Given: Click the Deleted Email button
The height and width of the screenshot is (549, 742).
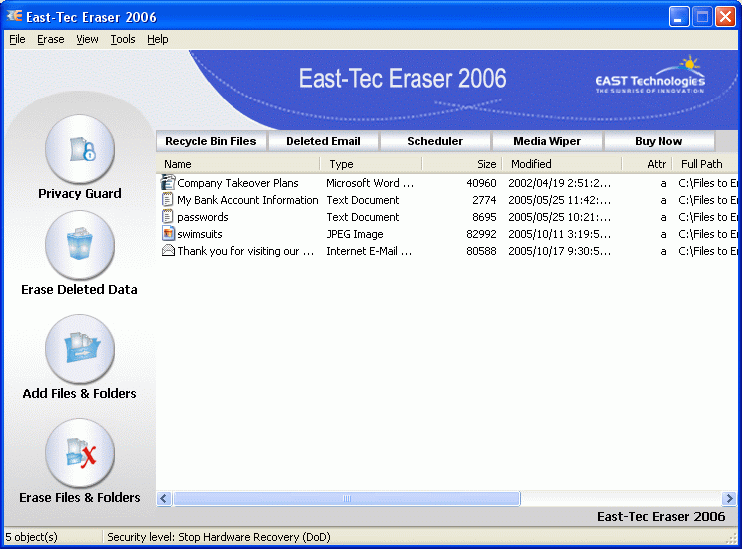Looking at the screenshot, I should (x=323, y=141).
